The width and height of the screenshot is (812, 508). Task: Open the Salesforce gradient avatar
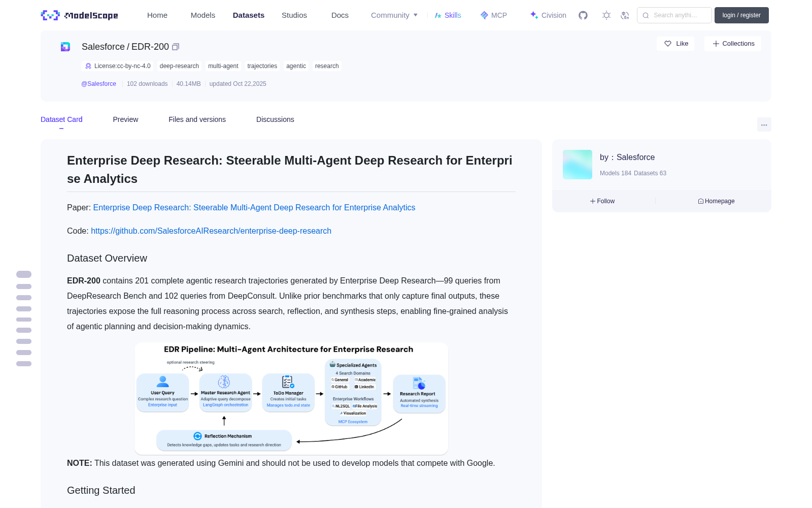click(578, 165)
